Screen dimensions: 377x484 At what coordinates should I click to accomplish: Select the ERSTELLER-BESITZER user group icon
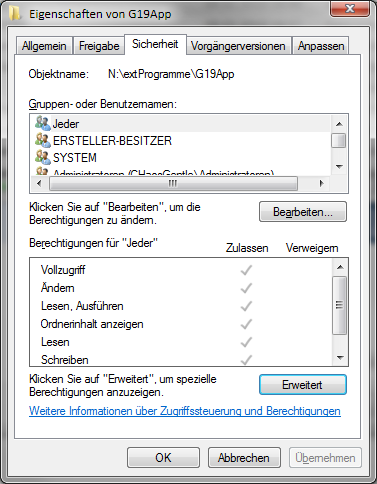click(43, 140)
